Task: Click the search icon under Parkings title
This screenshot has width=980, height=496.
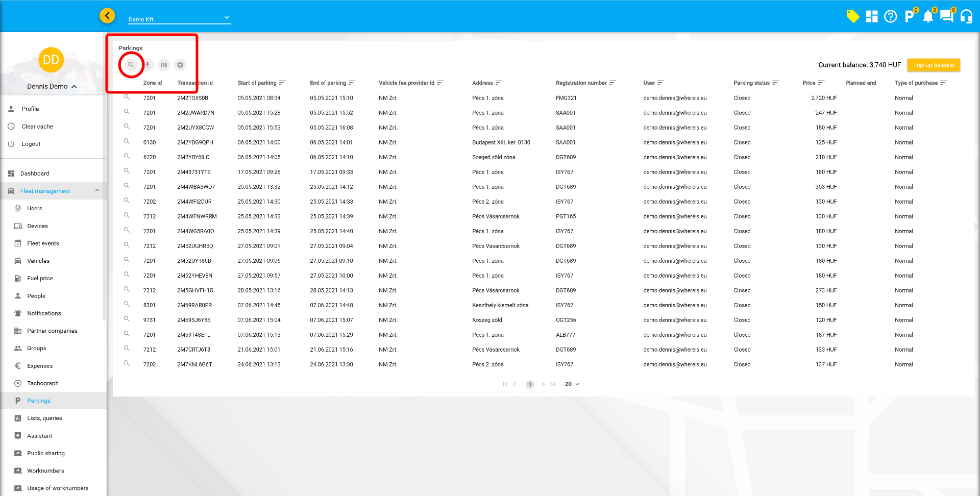Action: tap(131, 65)
